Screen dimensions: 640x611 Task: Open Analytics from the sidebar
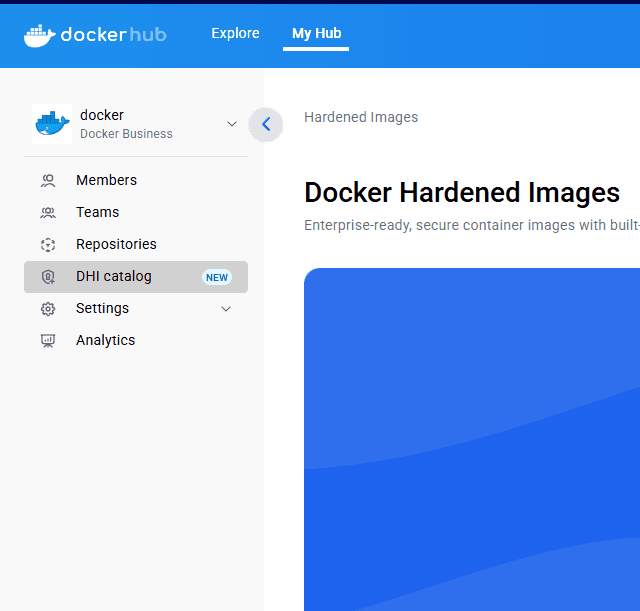pos(105,341)
